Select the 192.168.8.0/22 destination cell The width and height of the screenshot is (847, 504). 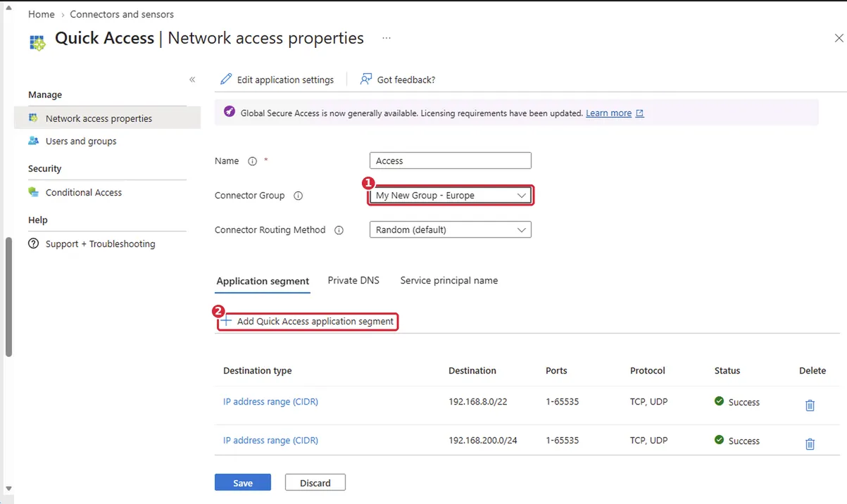coord(478,401)
